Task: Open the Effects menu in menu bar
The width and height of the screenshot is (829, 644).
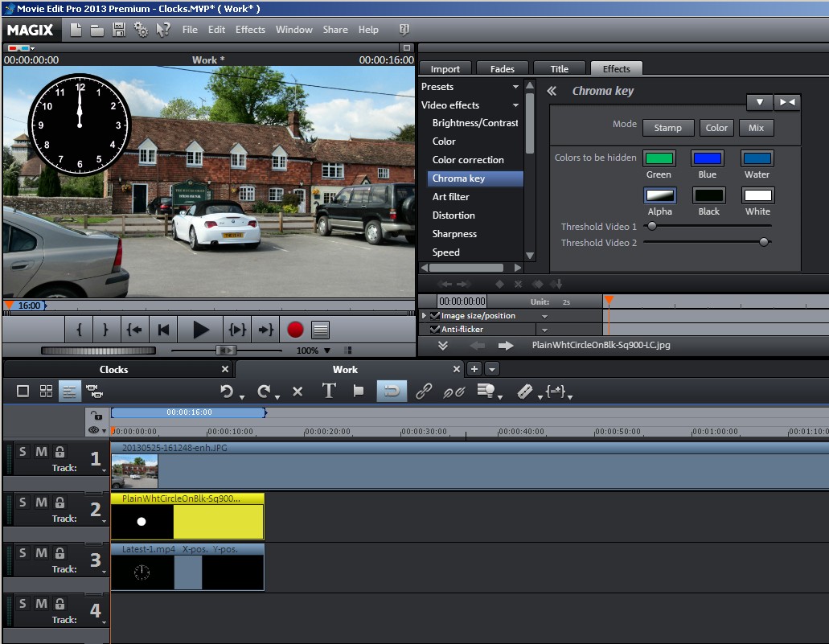Action: (x=250, y=30)
